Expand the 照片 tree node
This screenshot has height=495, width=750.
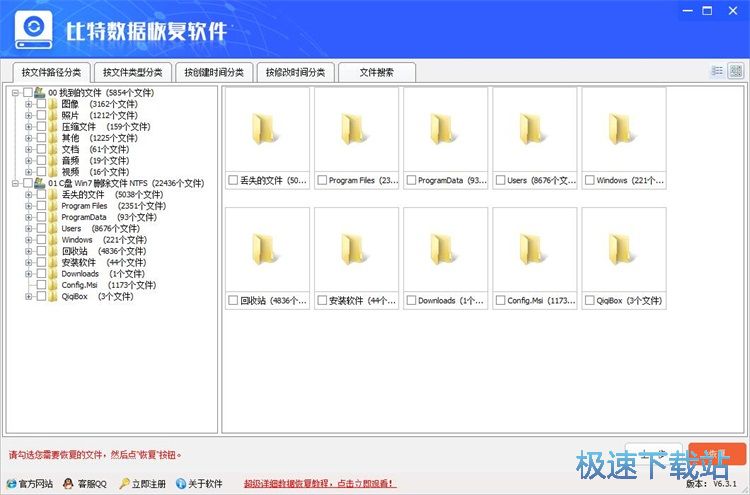(x=29, y=115)
